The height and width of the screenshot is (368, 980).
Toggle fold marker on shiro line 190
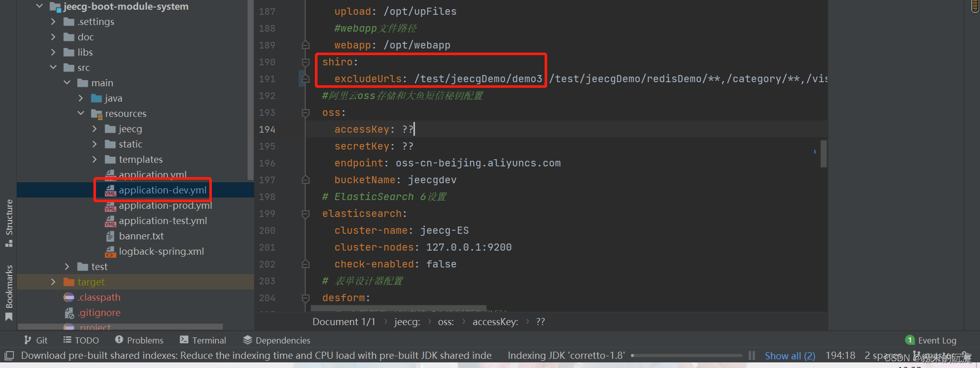coord(306,62)
